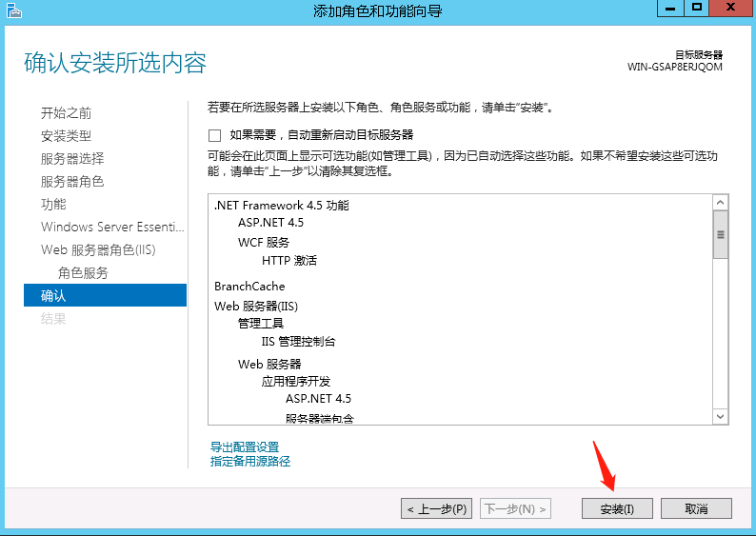
Task: Select Web 服务器 sub-entry
Action: (269, 364)
